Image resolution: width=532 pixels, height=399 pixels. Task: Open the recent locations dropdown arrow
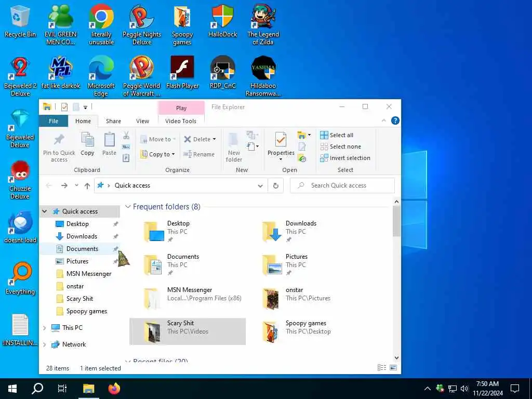tap(77, 185)
